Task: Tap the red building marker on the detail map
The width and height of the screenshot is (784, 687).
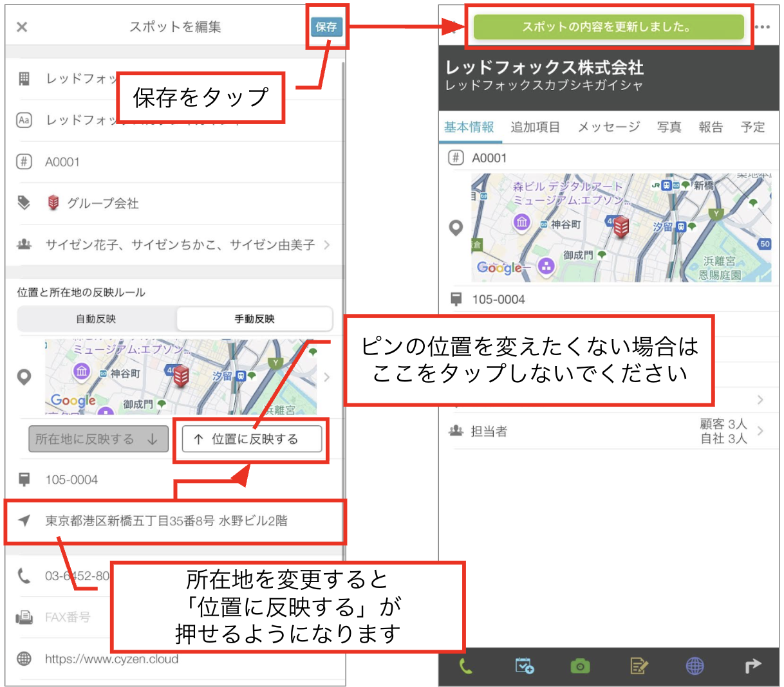Action: tap(621, 226)
